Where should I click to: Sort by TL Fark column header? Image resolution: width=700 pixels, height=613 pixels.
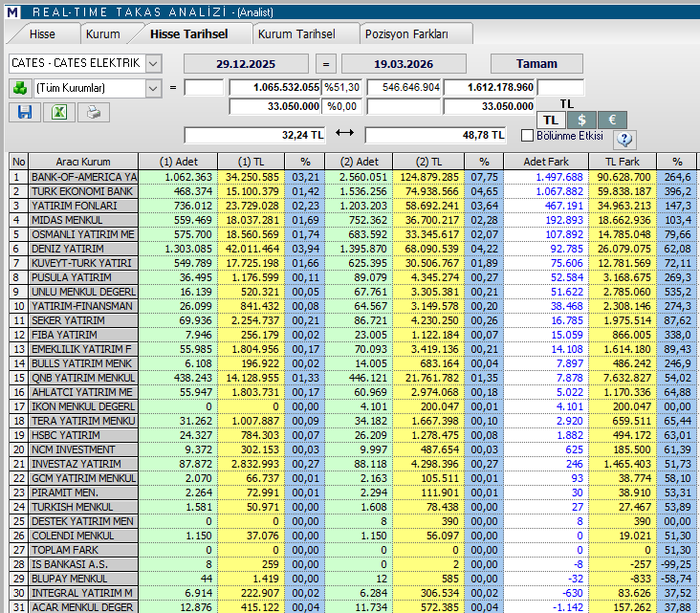tap(623, 162)
